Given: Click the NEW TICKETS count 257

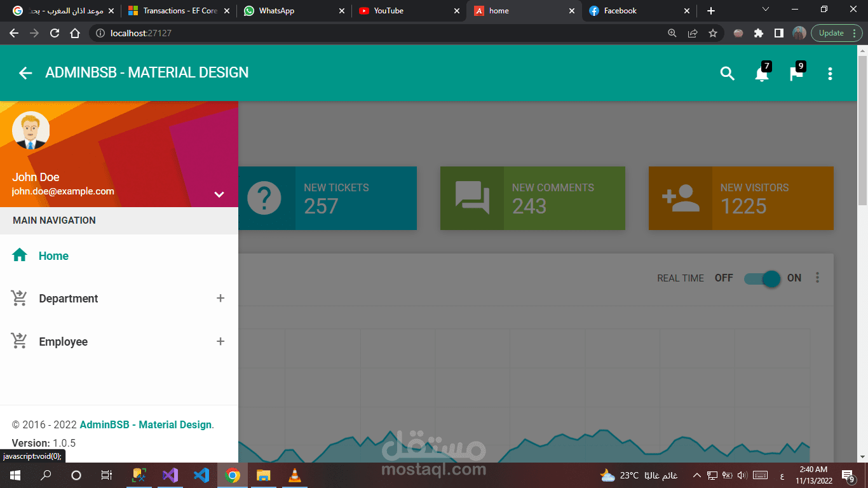Looking at the screenshot, I should pos(321,207).
